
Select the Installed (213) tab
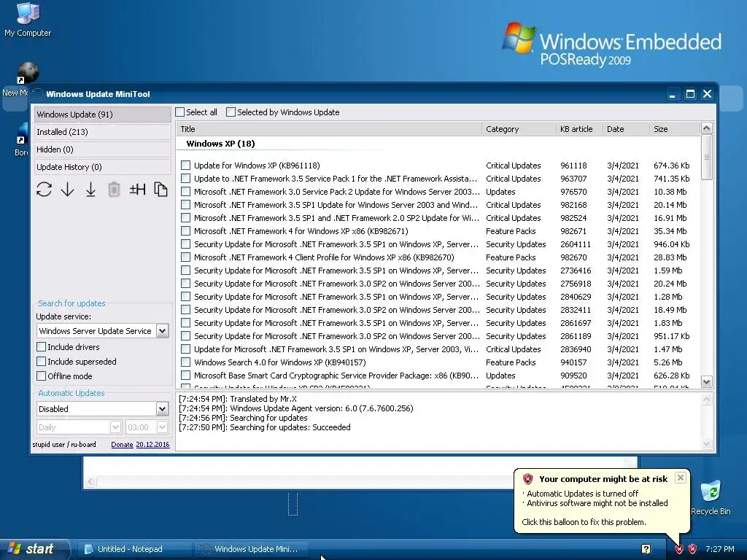pyautogui.click(x=102, y=132)
